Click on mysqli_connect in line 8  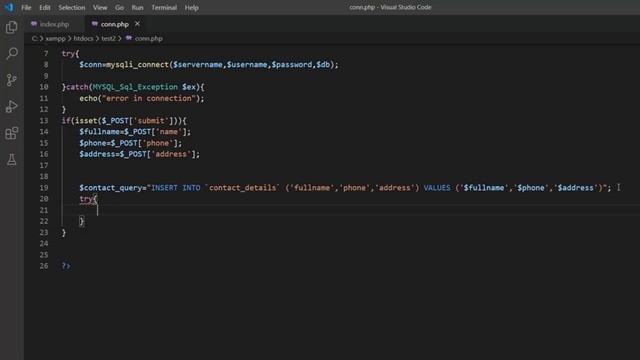(138, 64)
